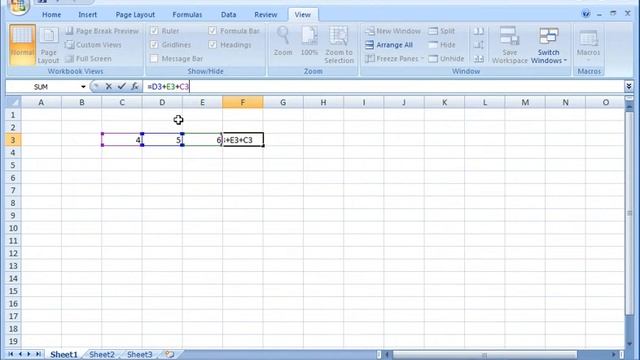Viewport: 640px width, 360px height.
Task: Open Freeze Panes dropdown
Action: click(394, 59)
